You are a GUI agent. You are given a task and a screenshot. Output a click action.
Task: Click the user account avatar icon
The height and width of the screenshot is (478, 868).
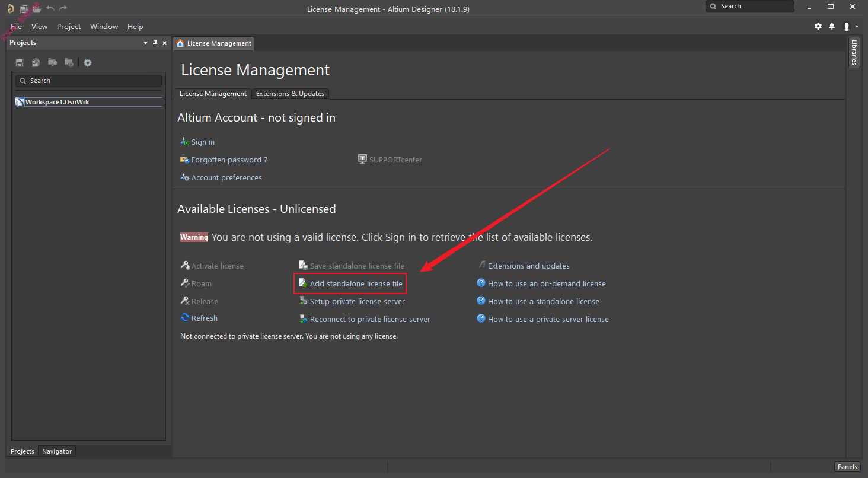coord(847,27)
